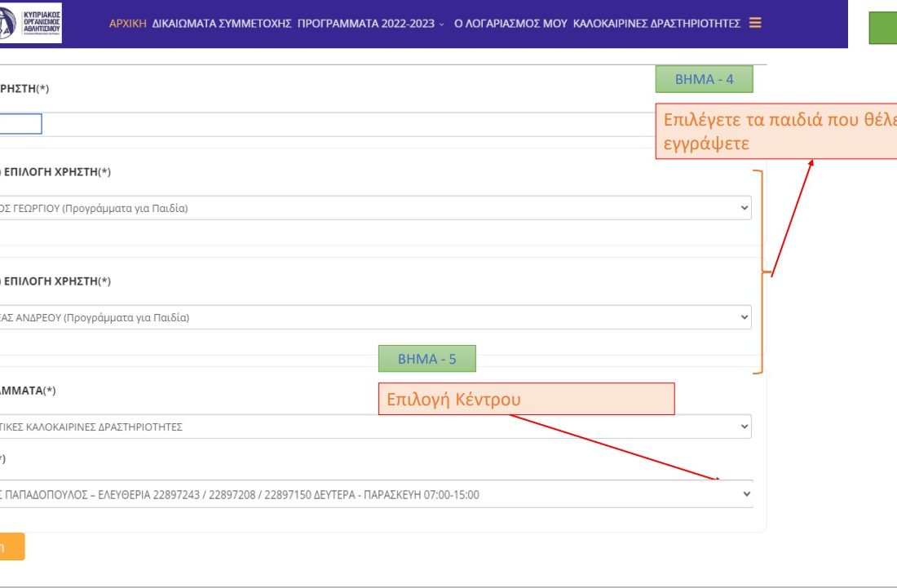
Task: Open ΚΑΛΟΚΑΙΡΙΝΕΣ ΔΡΑΣΤΗΡΙΟΤΗΤΕΣ programs dropdown
Action: [375, 427]
